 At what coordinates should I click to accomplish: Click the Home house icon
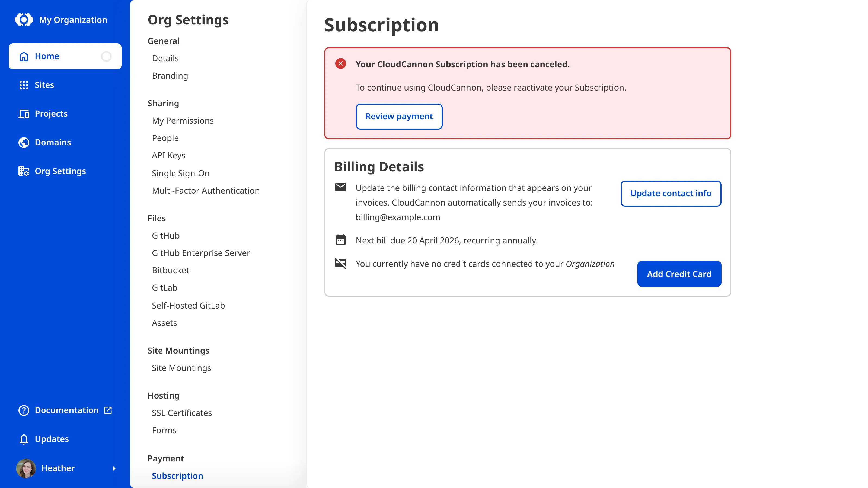click(24, 56)
